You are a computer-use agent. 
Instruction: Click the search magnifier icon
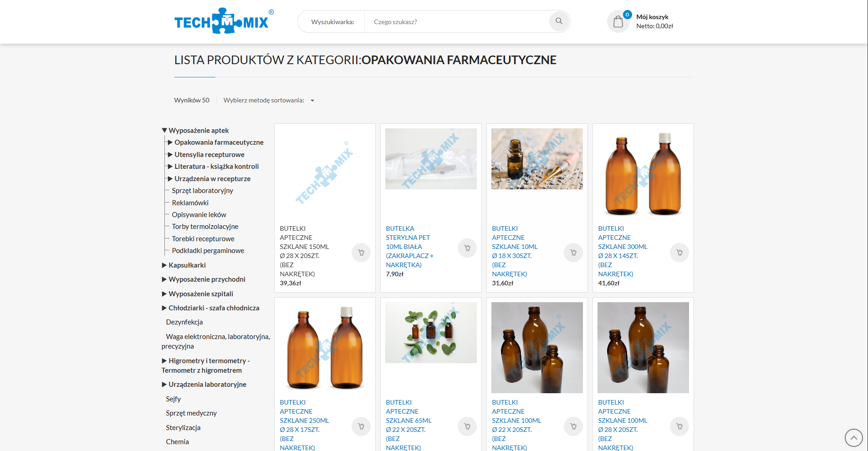pos(559,21)
